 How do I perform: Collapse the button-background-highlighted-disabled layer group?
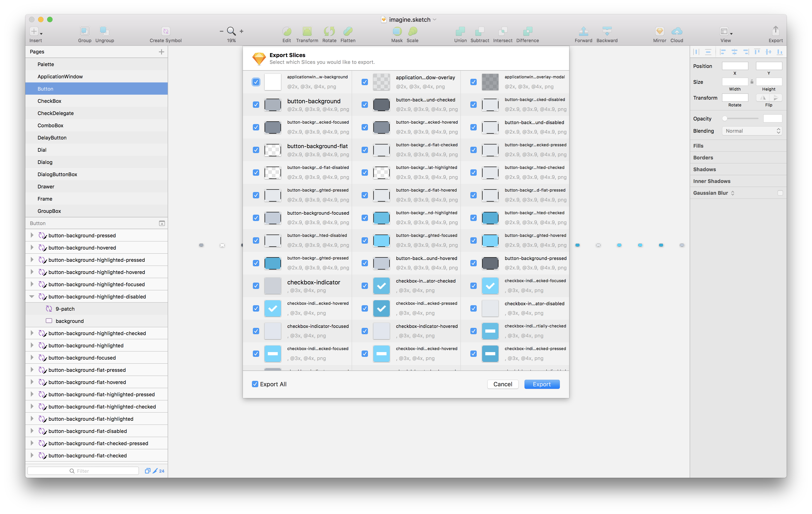pos(32,297)
